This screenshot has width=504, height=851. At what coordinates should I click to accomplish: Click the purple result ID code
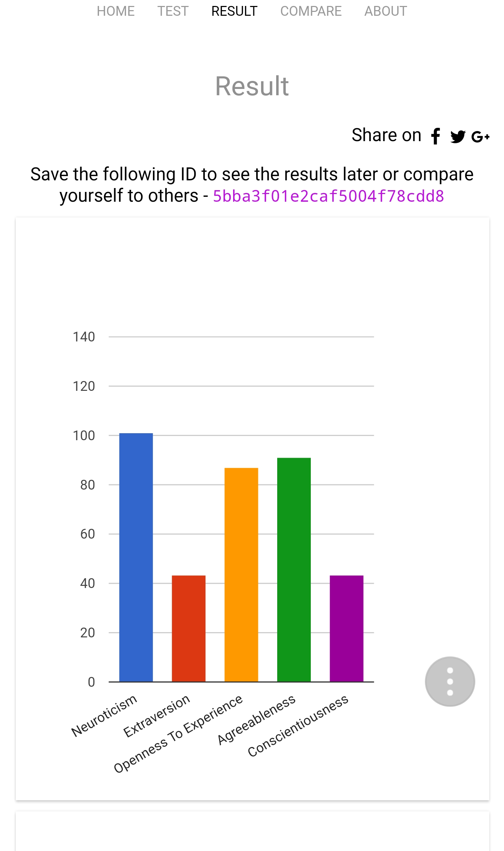click(329, 196)
